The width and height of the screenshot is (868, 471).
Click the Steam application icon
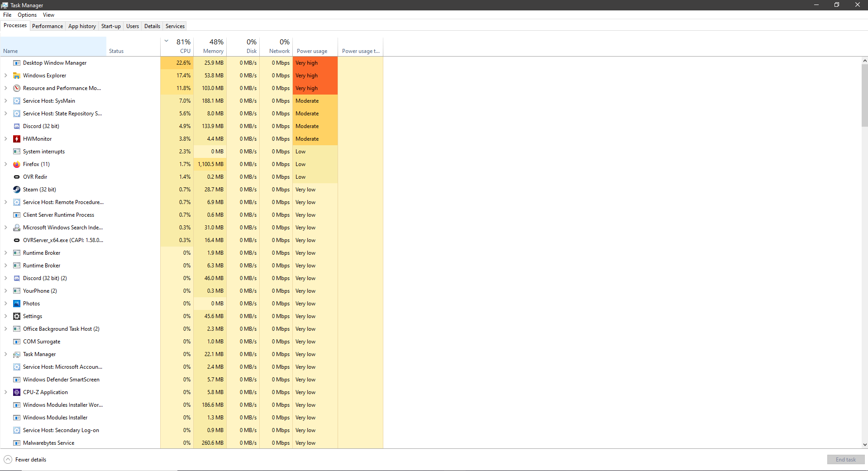tap(17, 190)
